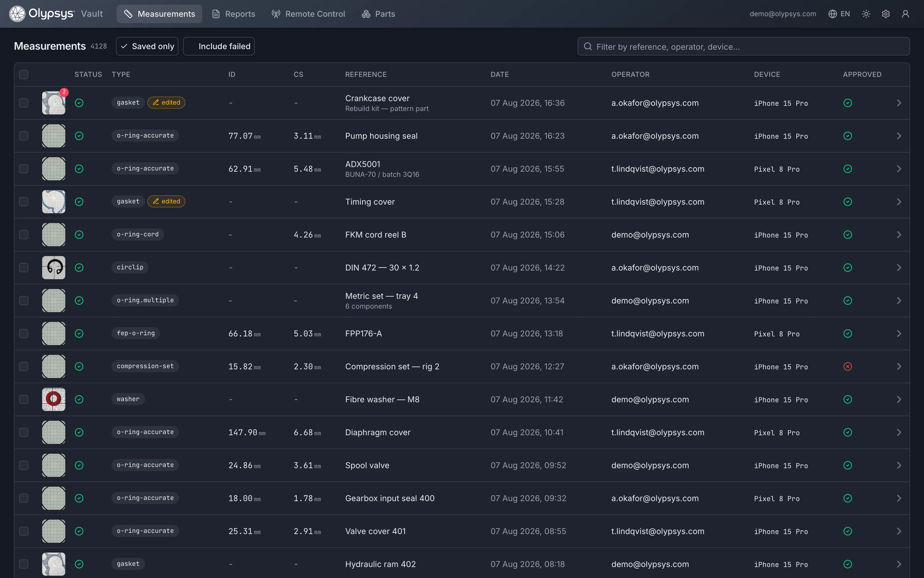924x578 pixels.
Task: Check the Diaphragm cover row checkbox
Action: click(x=24, y=432)
